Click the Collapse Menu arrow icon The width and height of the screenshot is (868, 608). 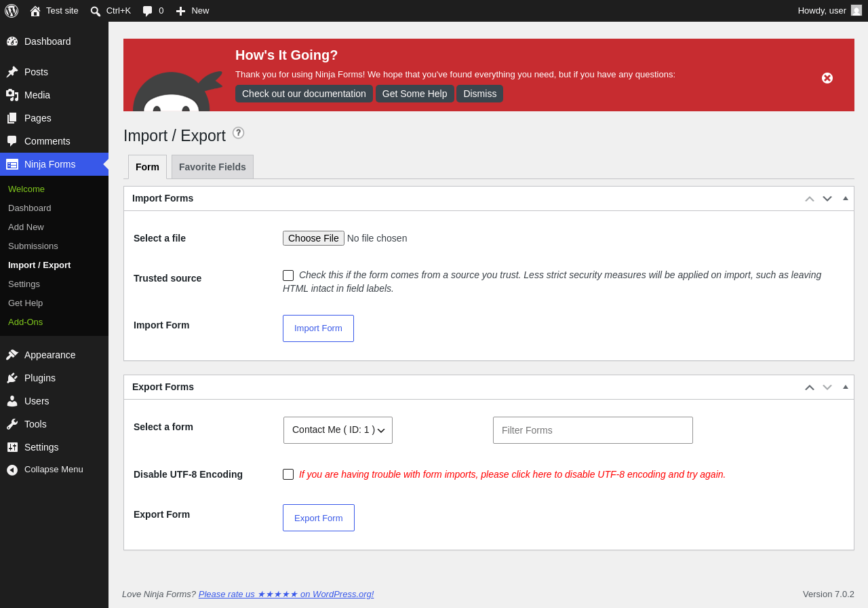tap(12, 470)
